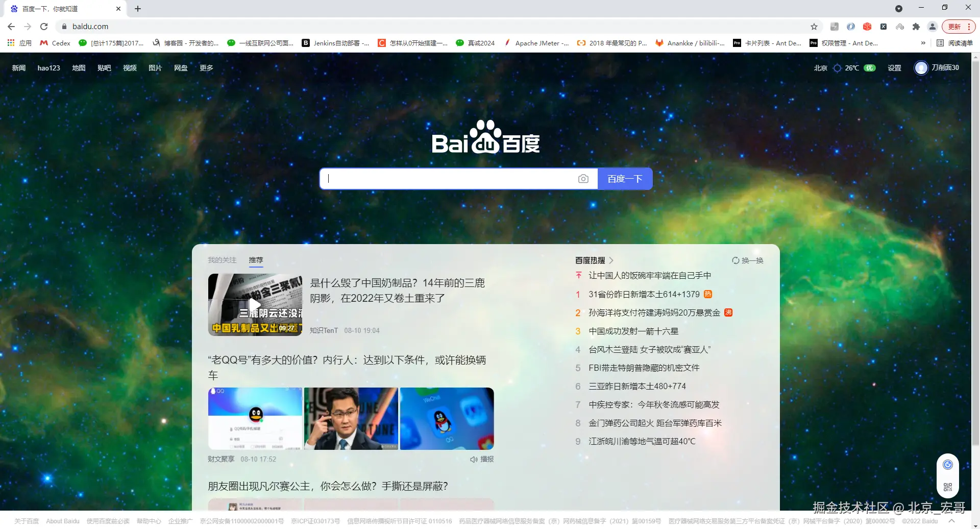Open the 阅读清单 reading list

coord(954,43)
